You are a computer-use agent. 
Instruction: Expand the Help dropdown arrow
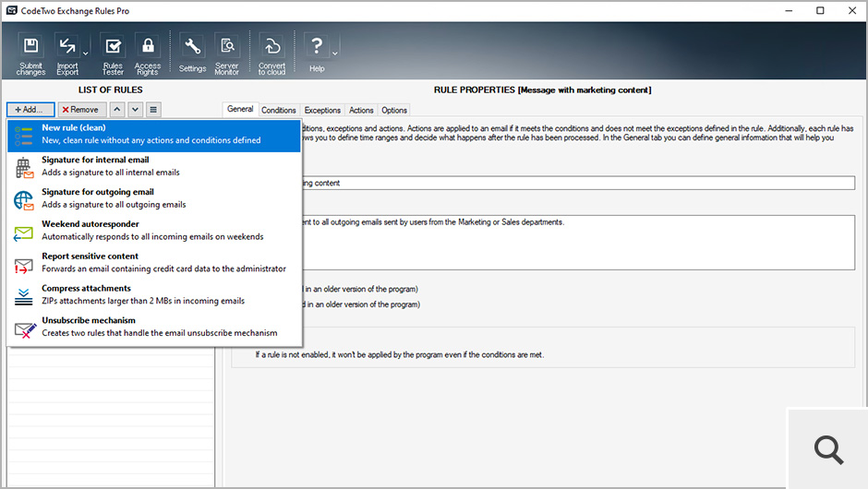[x=335, y=54]
